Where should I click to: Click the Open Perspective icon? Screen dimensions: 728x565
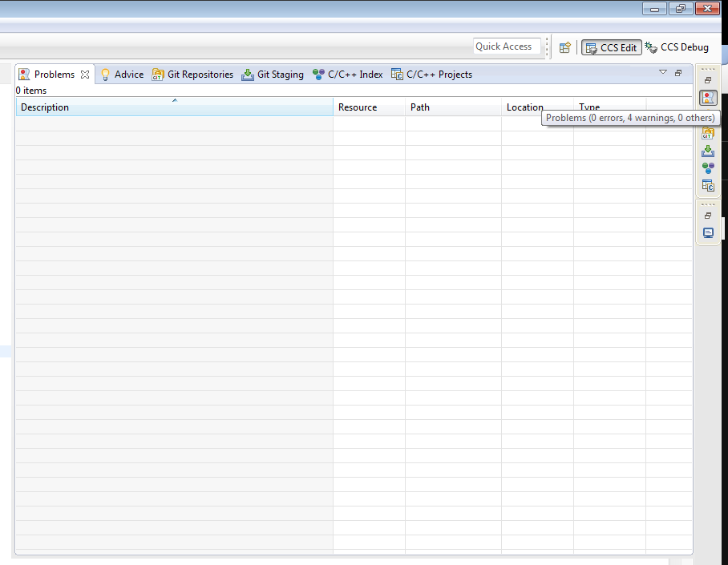tap(564, 47)
